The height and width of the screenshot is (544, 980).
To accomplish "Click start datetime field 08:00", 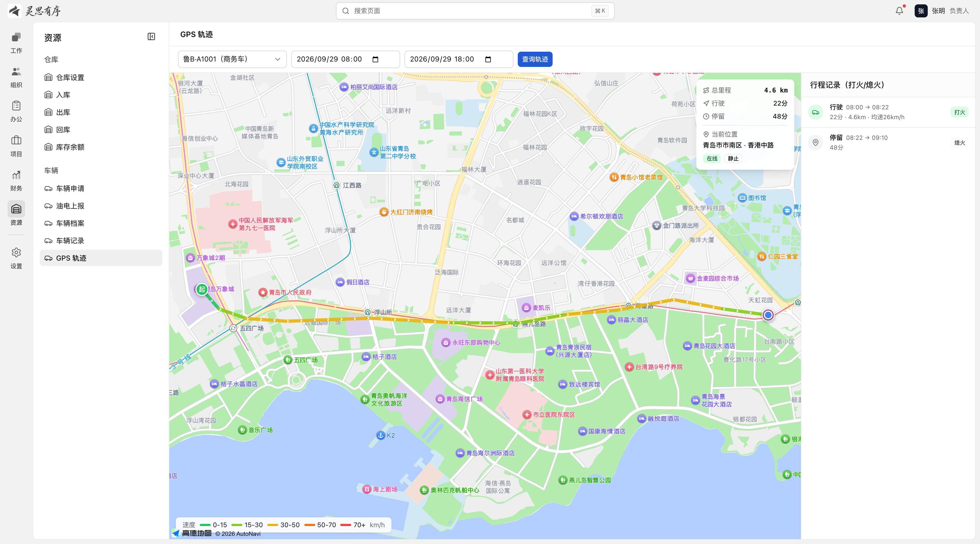I will click(x=345, y=59).
